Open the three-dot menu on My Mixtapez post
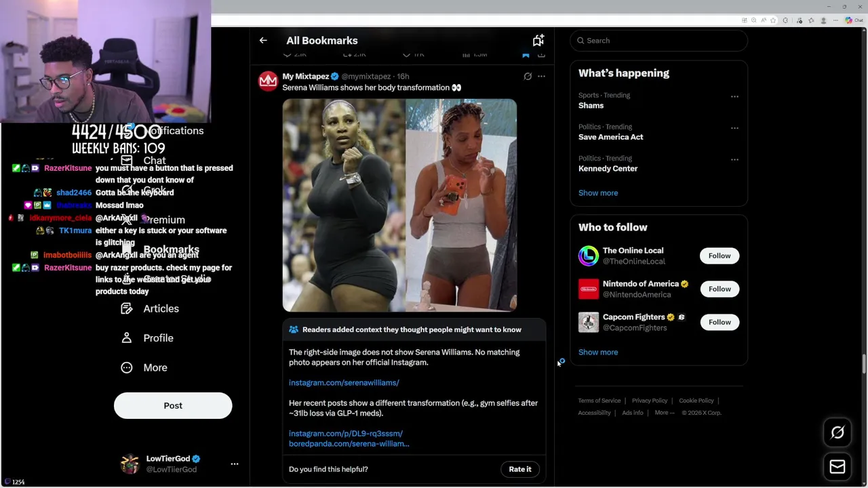Viewport: 868px width, 488px height. point(541,77)
